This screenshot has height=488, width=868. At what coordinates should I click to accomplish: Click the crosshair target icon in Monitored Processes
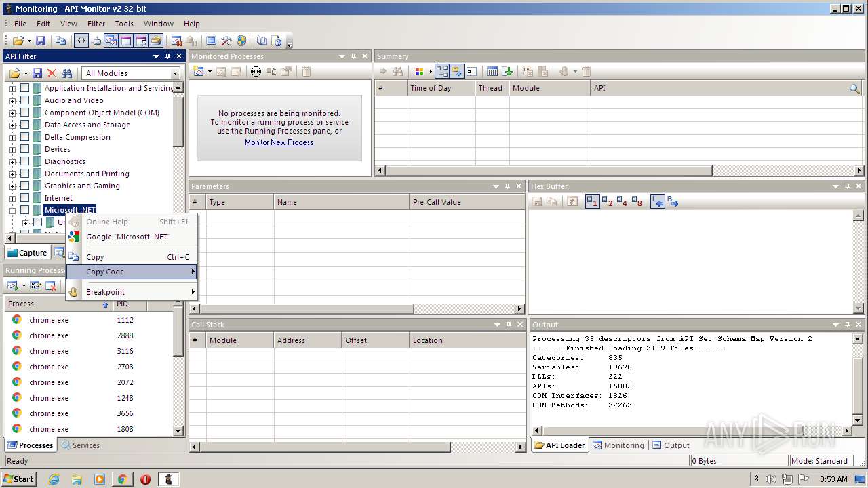coord(256,71)
